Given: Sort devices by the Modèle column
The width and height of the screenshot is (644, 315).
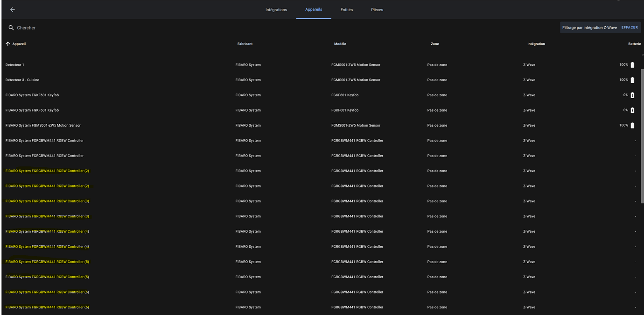Looking at the screenshot, I should coord(340,43).
